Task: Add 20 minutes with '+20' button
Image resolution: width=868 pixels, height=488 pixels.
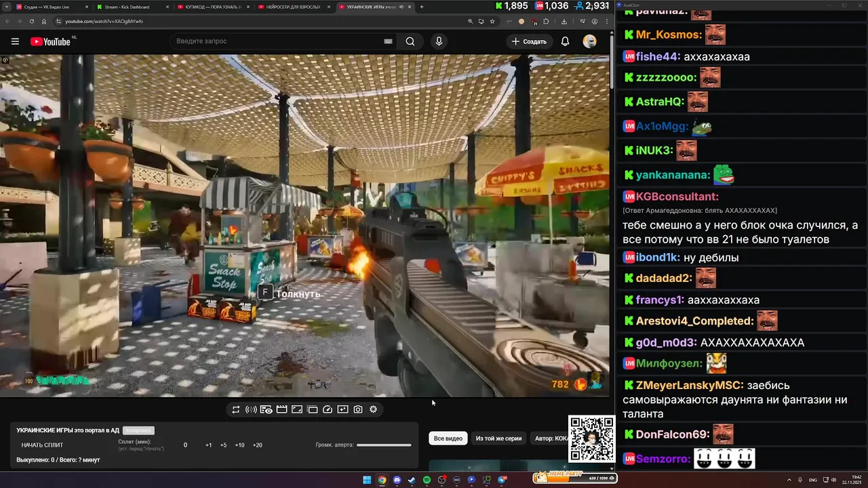Action: pyautogui.click(x=257, y=445)
